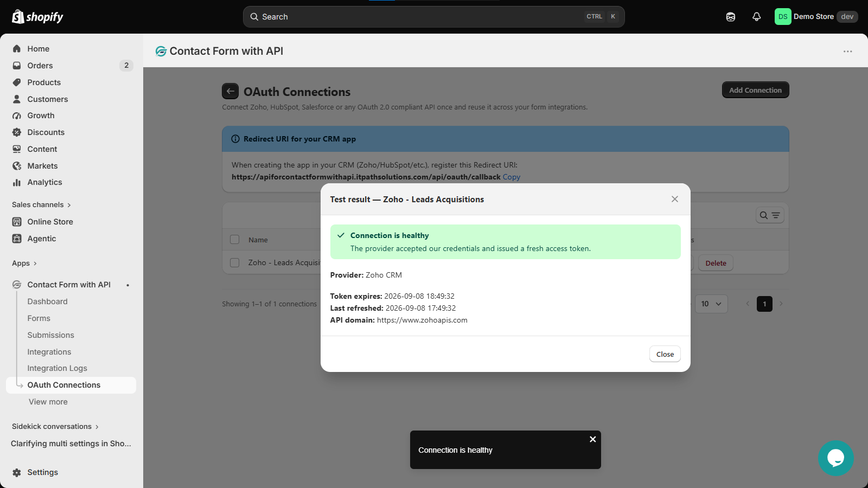Open the rows-per-page dropdown showing 10

[711, 304]
